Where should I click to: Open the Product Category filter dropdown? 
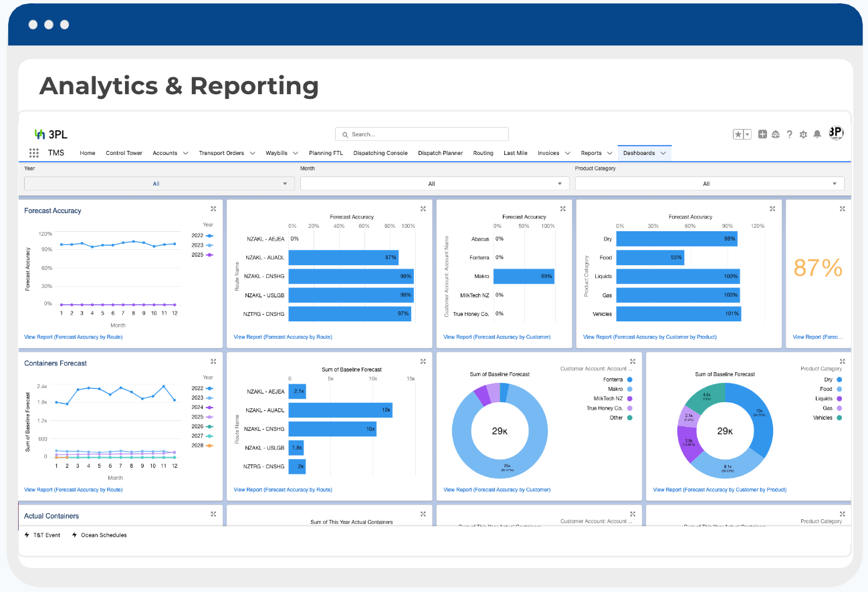(x=709, y=184)
